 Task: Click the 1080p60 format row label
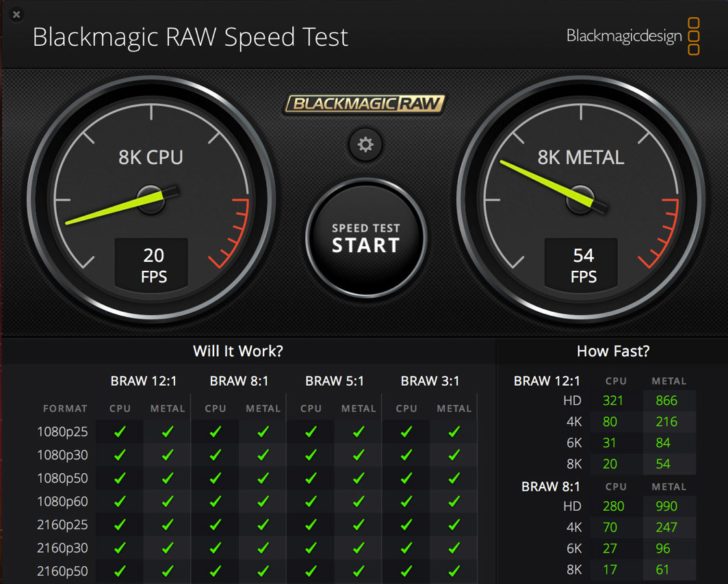[x=62, y=501]
